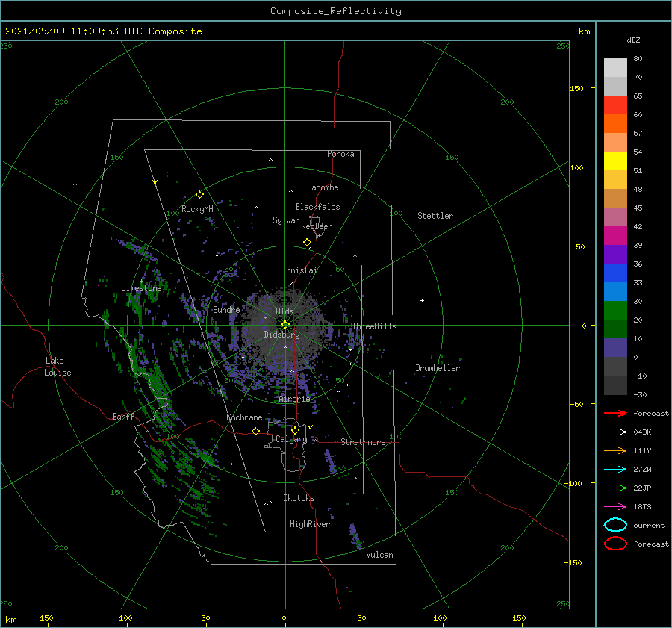Click the ThreeHills town label
This screenshot has width=672, height=628.
[x=374, y=326]
